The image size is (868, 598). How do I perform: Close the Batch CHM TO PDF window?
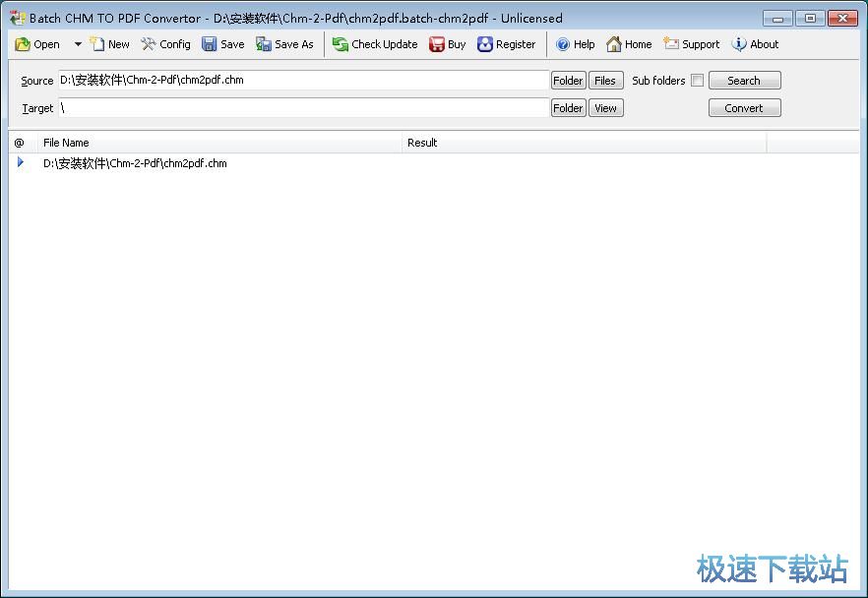pos(843,19)
